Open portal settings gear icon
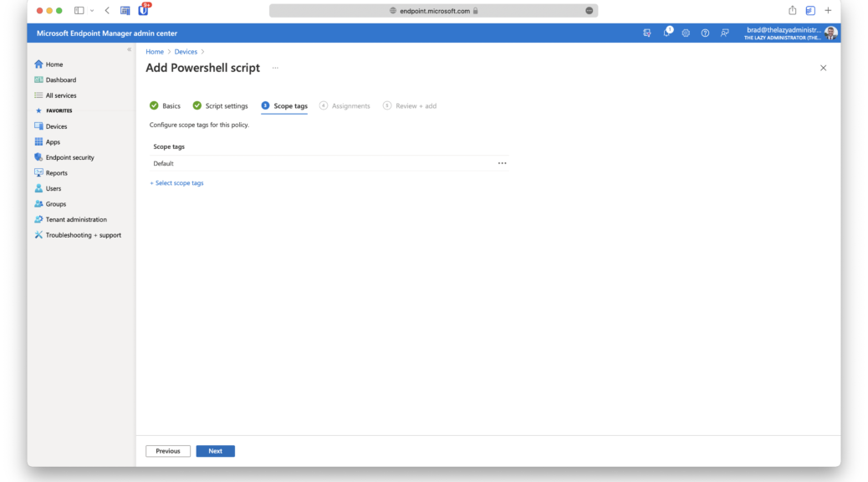868x482 pixels. (686, 33)
